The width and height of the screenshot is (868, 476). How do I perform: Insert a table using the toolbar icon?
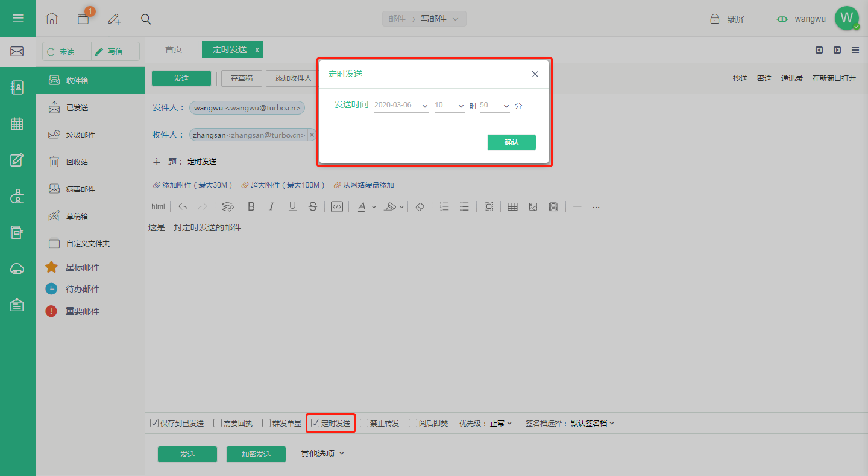point(512,206)
